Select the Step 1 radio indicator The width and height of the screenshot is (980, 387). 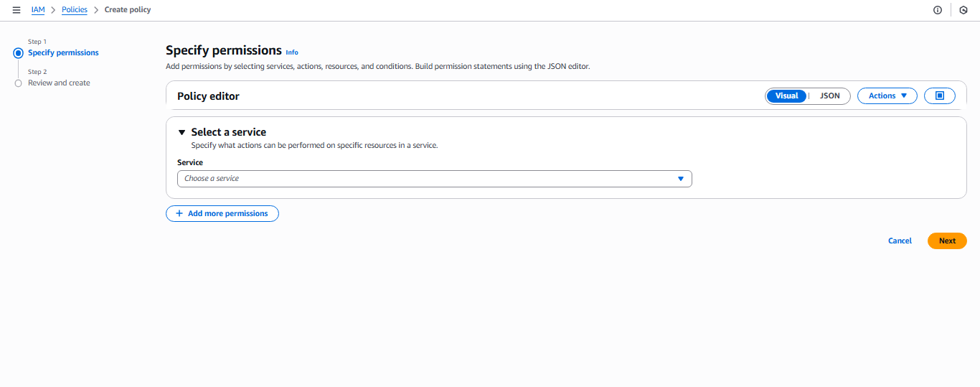click(19, 53)
